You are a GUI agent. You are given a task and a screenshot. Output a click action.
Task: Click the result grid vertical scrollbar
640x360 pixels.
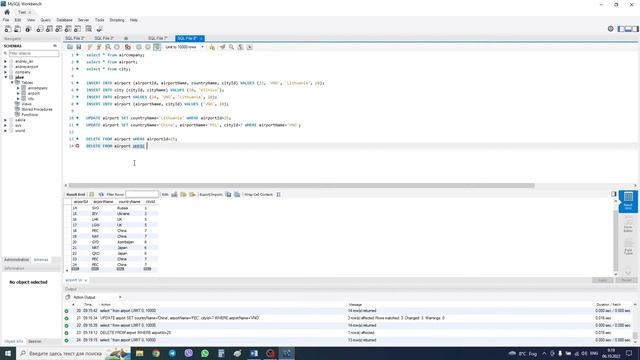[616, 240]
